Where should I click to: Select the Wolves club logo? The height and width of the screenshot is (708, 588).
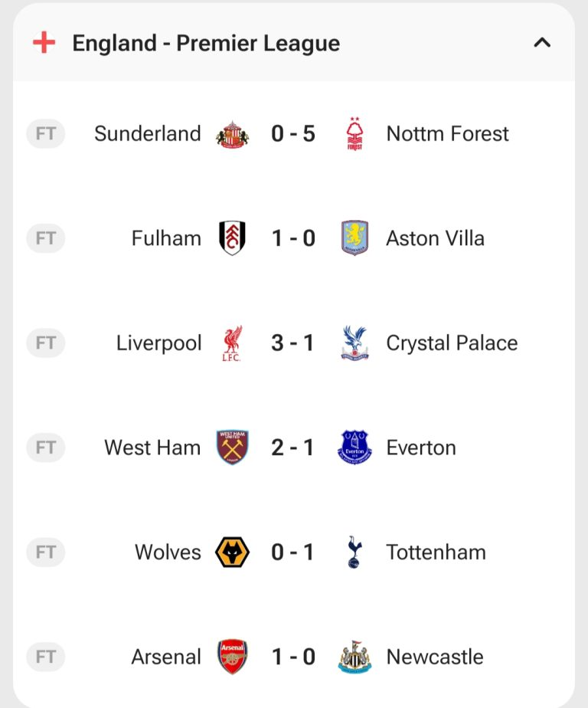232,552
